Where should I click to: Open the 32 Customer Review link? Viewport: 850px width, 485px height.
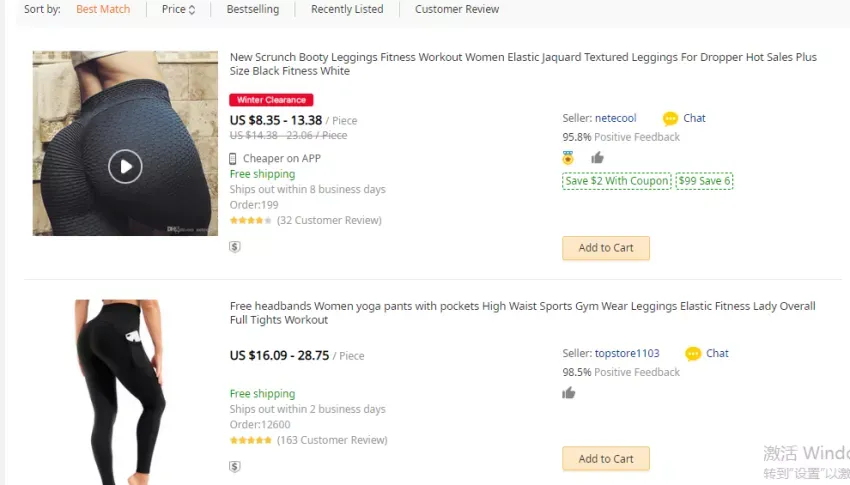coord(329,221)
